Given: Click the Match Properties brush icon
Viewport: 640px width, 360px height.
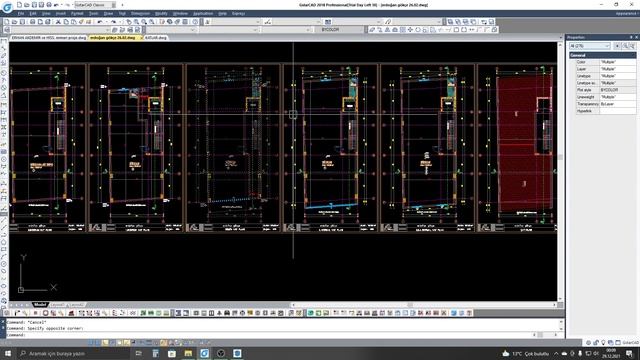Looking at the screenshot, I should point(81,22).
